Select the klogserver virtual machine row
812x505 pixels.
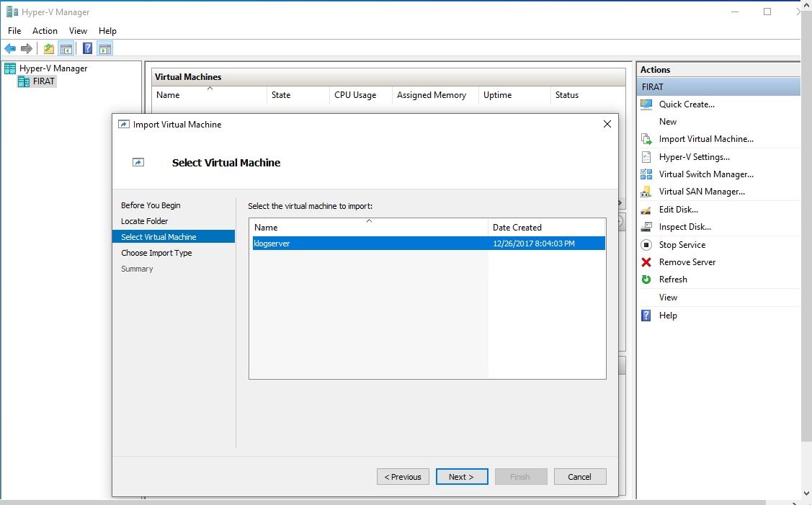(429, 243)
